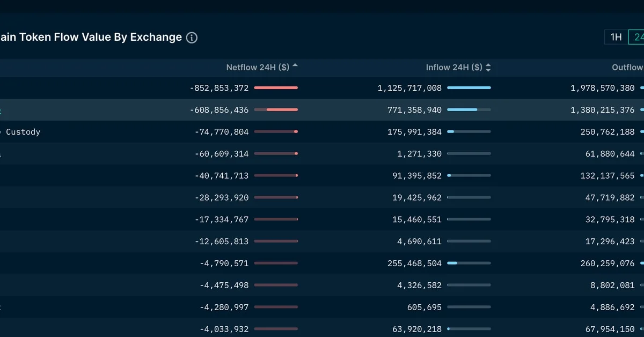Open the info icon beside Token Flow title

pyautogui.click(x=192, y=38)
